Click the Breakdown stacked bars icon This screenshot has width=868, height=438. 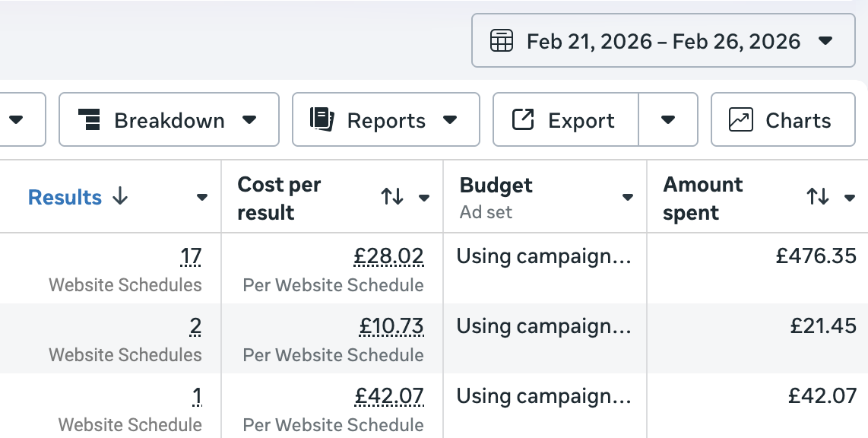(x=89, y=120)
